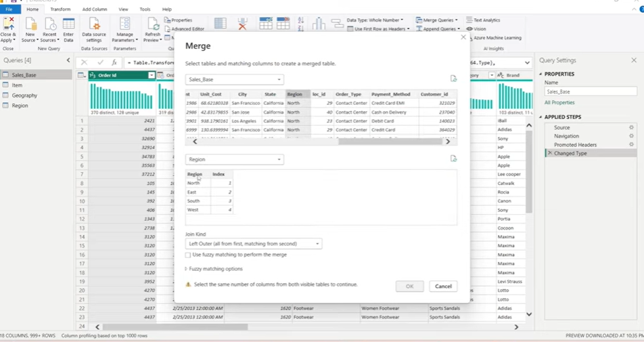Viewport: 644px width, 342px height.
Task: Click file icon beside Region dropdown
Action: (453, 158)
